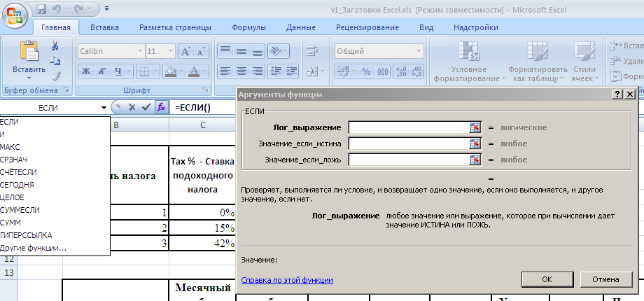
Task: Open Стили ячеек gallery
Action: 584,62
